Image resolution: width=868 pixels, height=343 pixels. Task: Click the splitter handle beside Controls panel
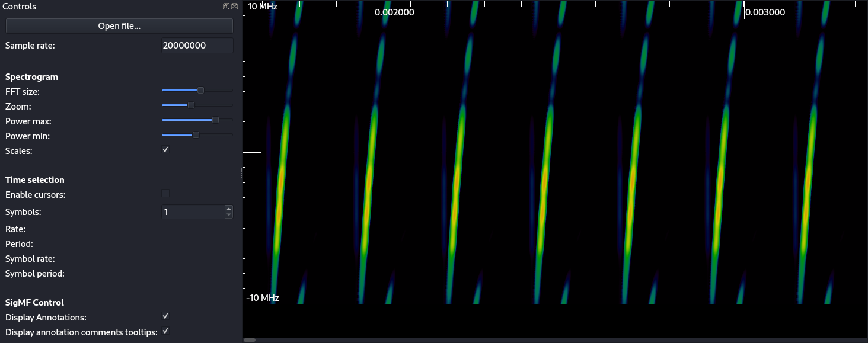241,172
